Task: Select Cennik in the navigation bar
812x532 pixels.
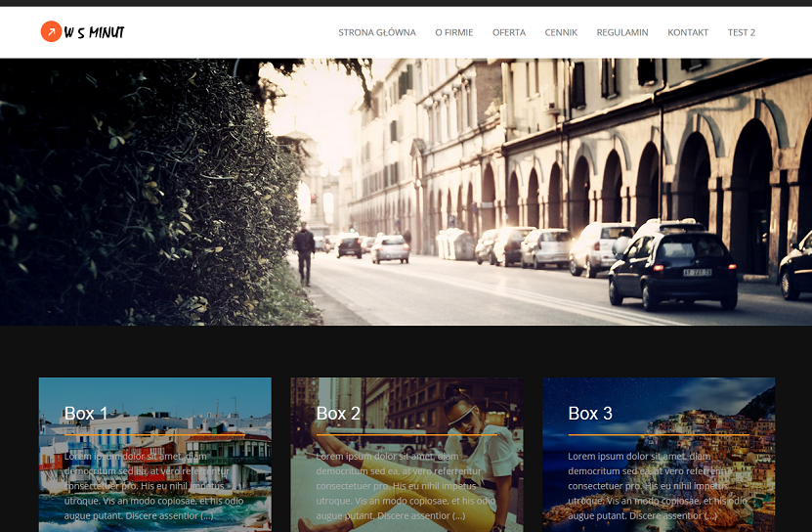Action: pos(561,32)
